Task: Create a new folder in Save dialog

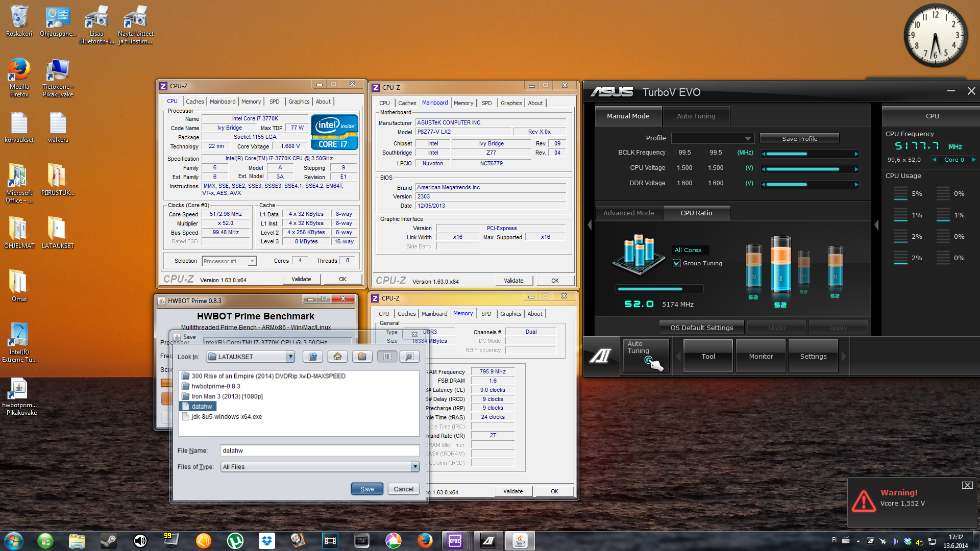Action: [x=362, y=357]
